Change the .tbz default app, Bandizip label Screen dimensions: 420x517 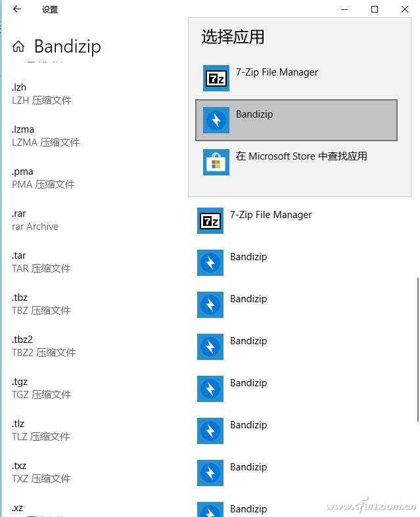pyautogui.click(x=248, y=299)
